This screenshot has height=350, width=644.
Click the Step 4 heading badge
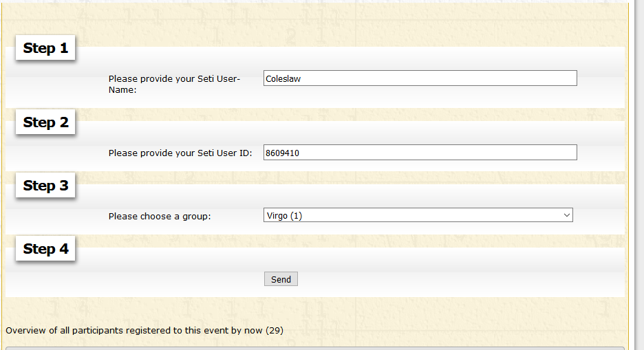pyautogui.click(x=45, y=249)
